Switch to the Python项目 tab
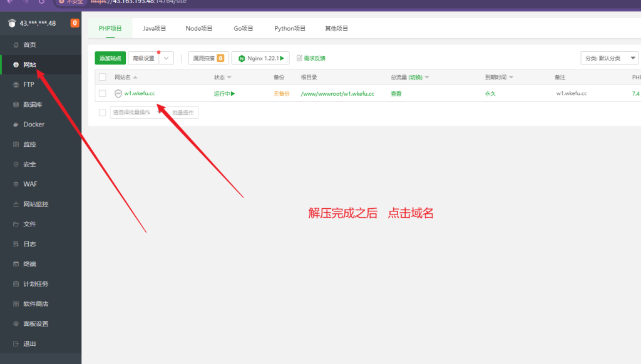 [290, 28]
